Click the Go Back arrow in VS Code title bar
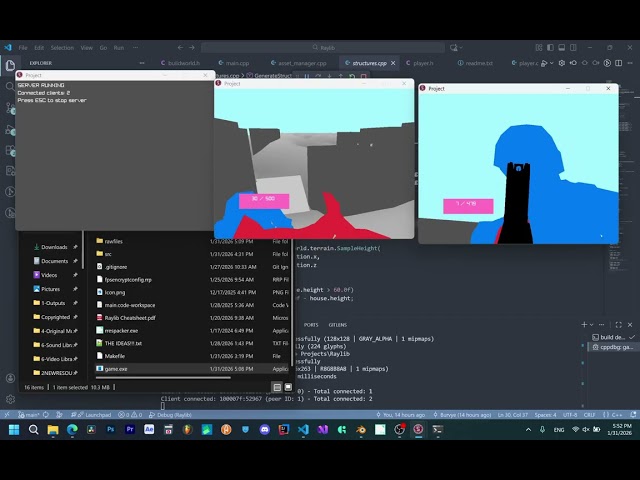 point(180,48)
